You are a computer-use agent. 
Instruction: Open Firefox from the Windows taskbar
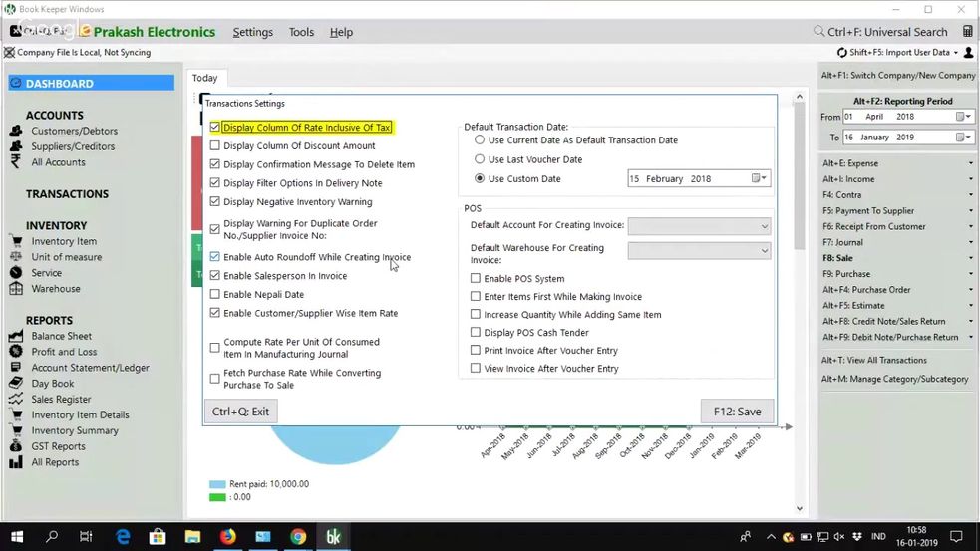click(228, 537)
